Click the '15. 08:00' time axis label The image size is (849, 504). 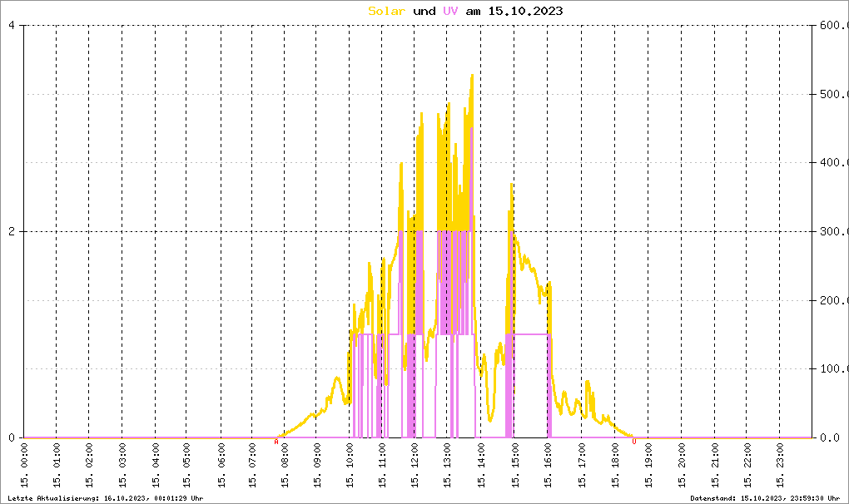(x=285, y=465)
